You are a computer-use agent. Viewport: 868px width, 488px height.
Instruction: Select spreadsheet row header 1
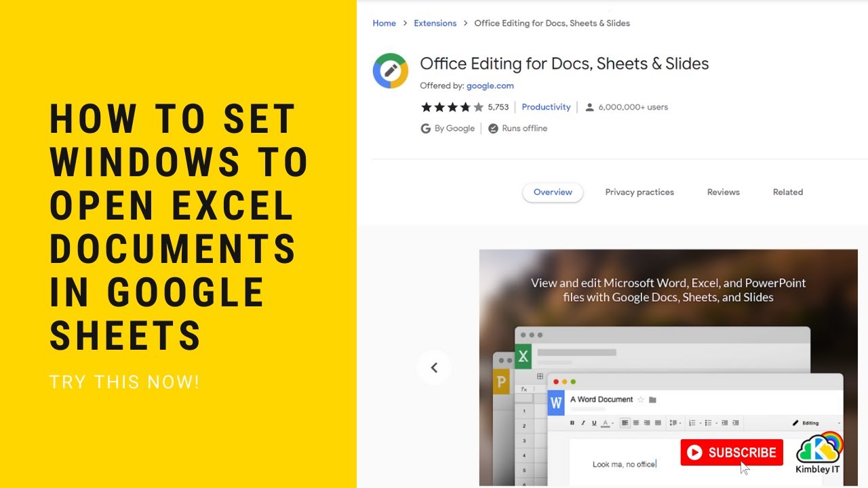point(524,411)
